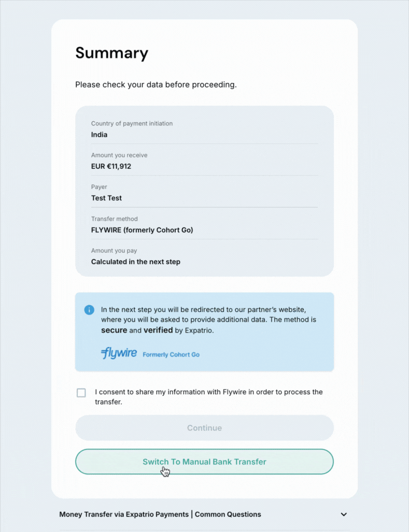Click the 'Formerly Cohort Go' label beside the logo
This screenshot has width=409, height=532.
pos(171,354)
